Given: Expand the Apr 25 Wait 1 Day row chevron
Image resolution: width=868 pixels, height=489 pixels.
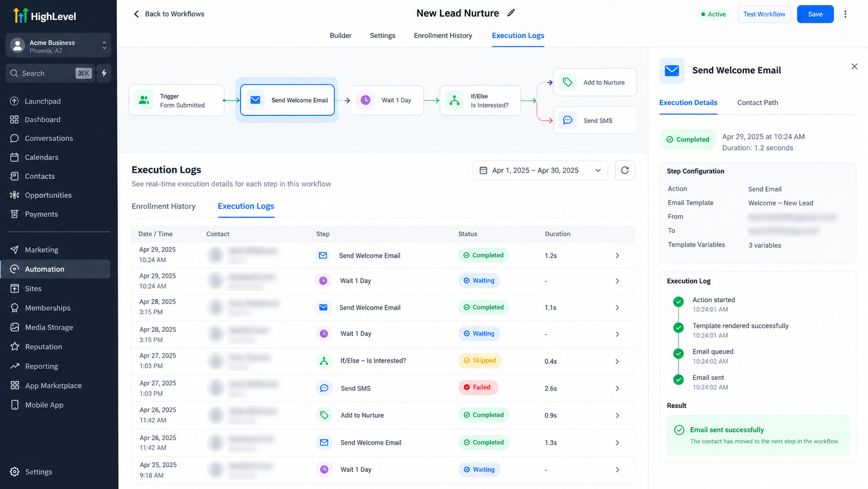Looking at the screenshot, I should coord(617,470).
